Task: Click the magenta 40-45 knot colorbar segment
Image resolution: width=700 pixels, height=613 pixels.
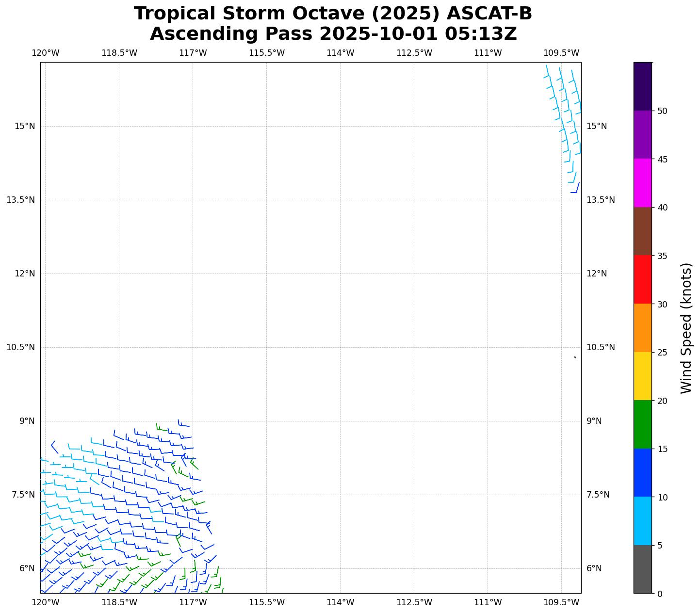Action: 642,183
